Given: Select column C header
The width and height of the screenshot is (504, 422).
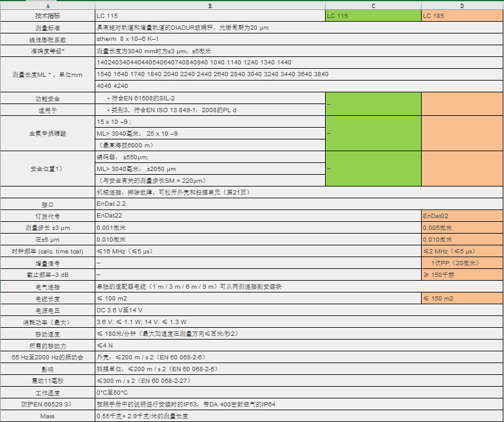Looking at the screenshot, I should pyautogui.click(x=373, y=6).
